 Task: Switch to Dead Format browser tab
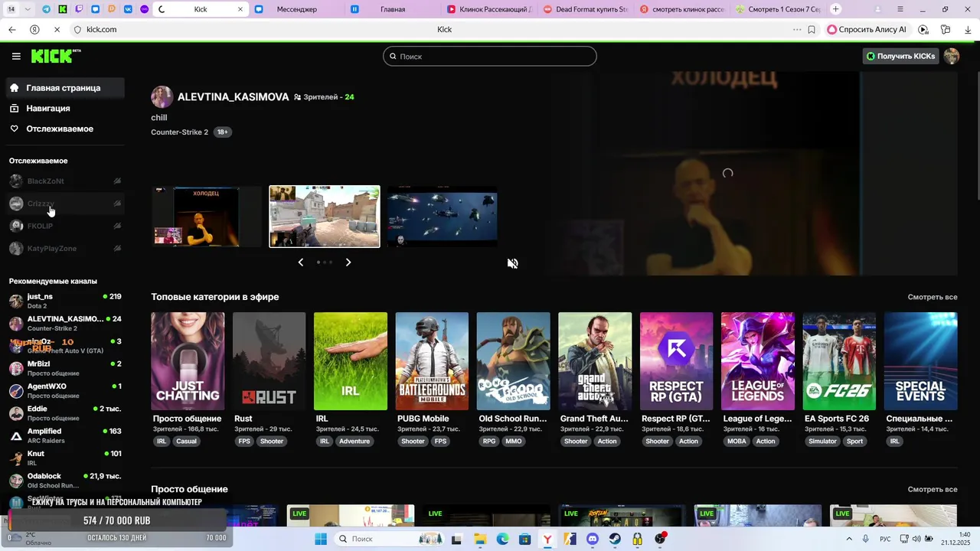585,9
